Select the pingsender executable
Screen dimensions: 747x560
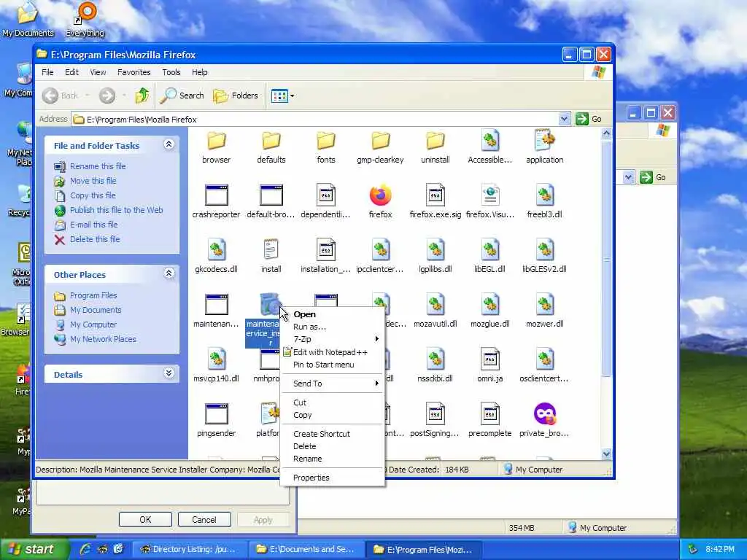point(216,414)
